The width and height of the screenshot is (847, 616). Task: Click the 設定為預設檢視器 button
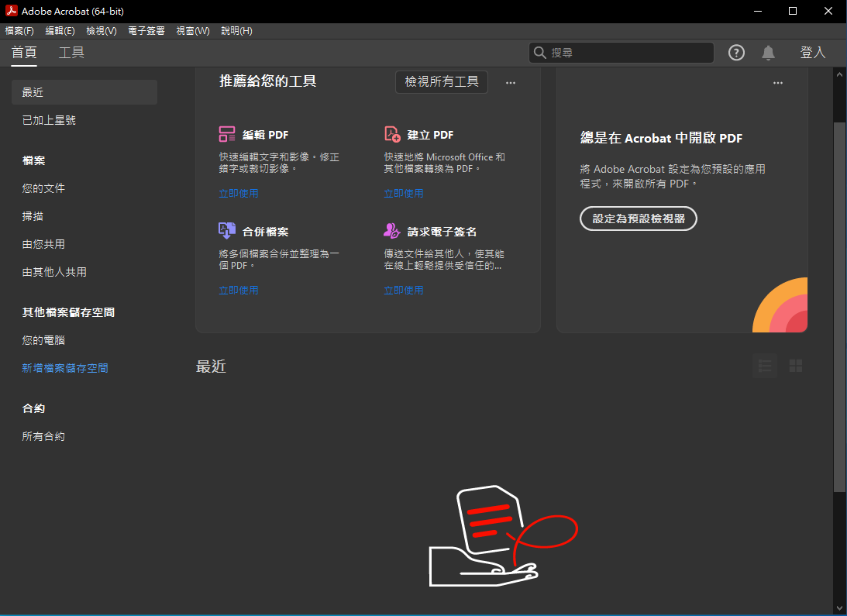click(x=639, y=219)
